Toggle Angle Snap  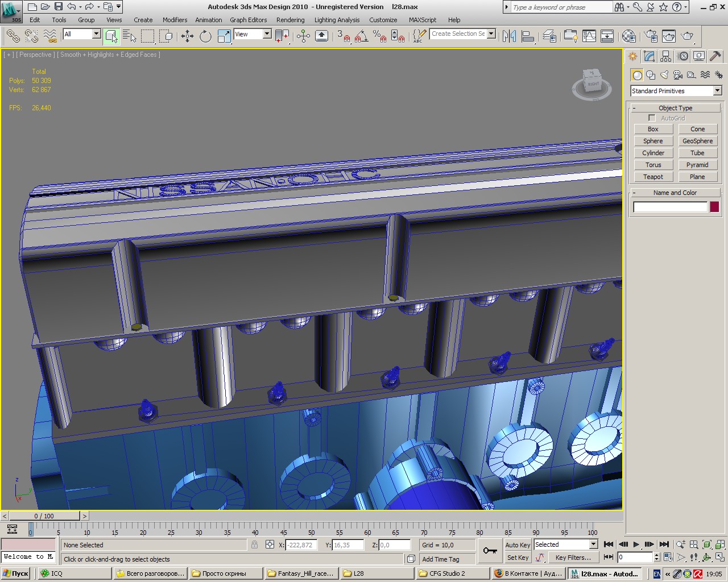click(361, 36)
